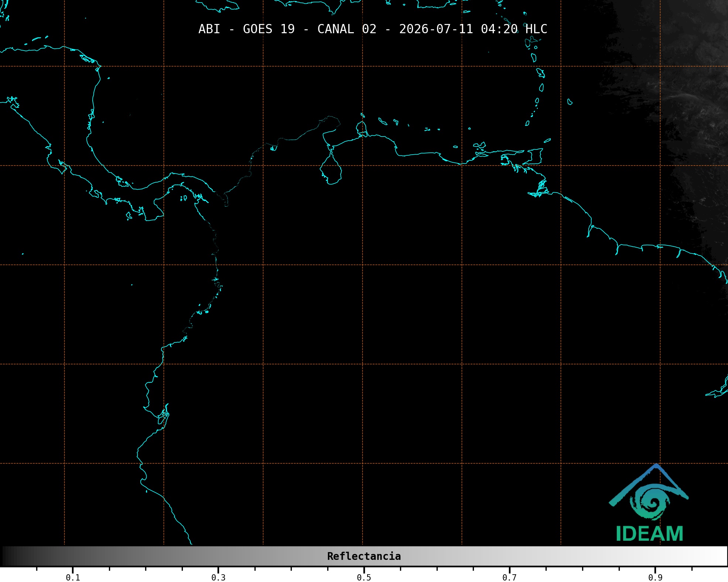Click the 0.9 colorbar tick label

click(655, 578)
